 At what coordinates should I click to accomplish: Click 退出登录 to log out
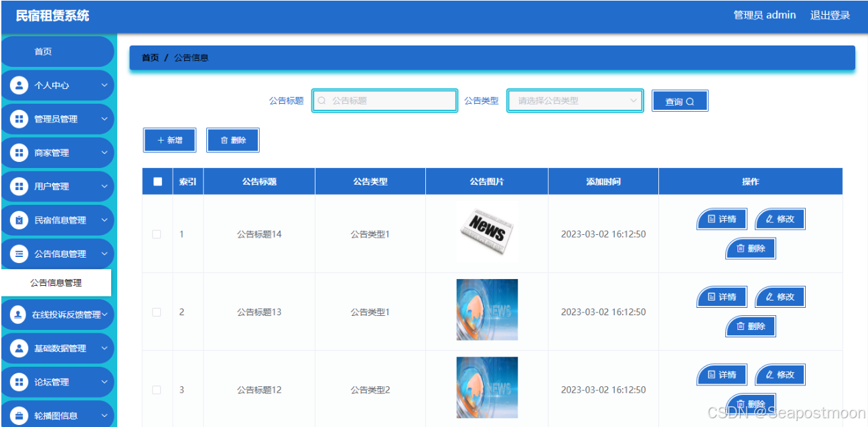[x=830, y=14]
